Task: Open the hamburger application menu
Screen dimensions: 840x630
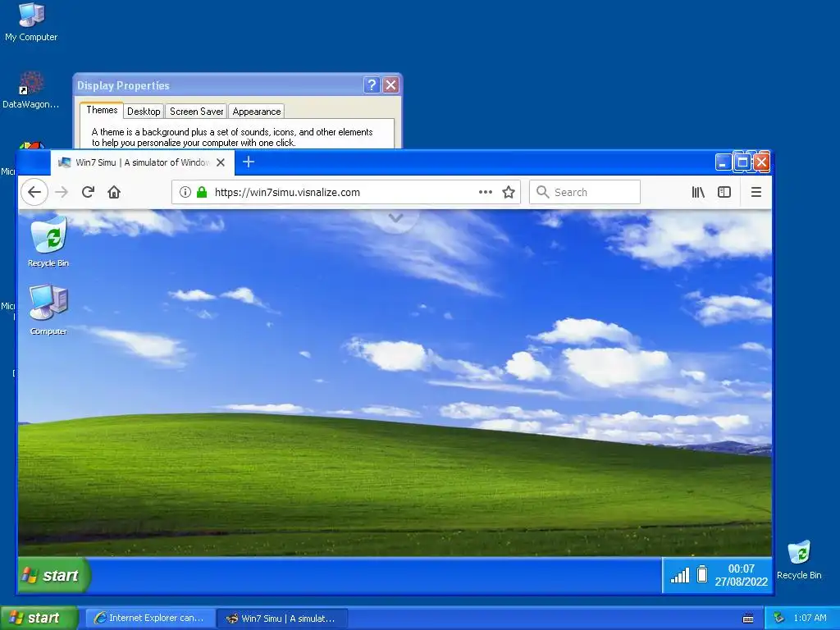Action: pyautogui.click(x=756, y=192)
